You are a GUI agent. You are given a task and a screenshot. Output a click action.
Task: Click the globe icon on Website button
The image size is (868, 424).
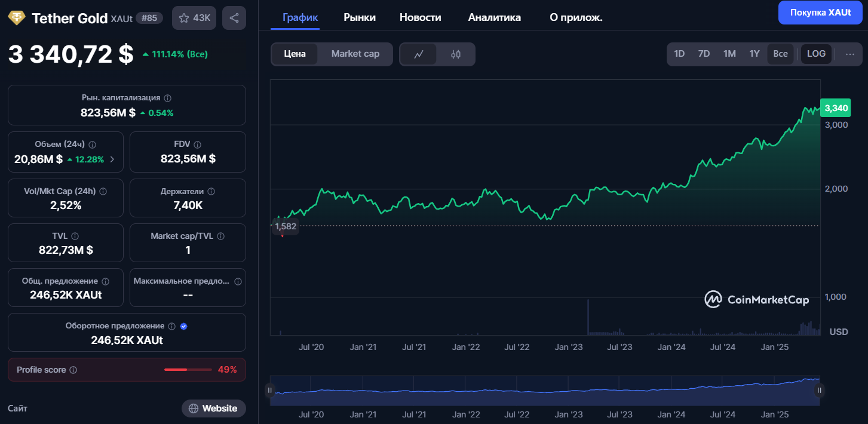pyautogui.click(x=194, y=408)
